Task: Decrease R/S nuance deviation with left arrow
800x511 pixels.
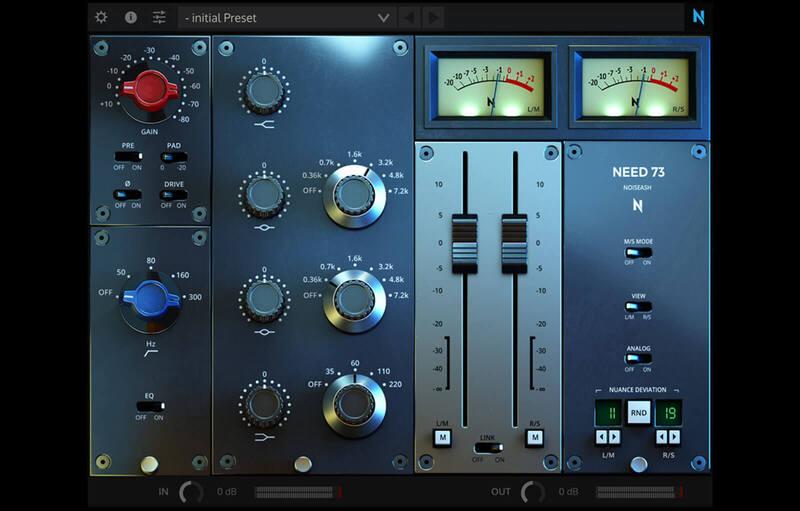Action: tap(660, 437)
